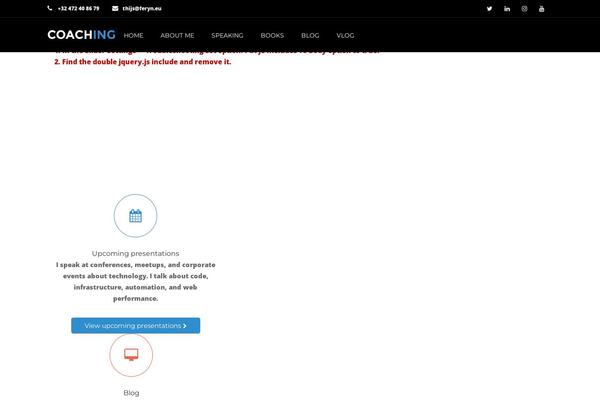Click the Upcoming presentations heading

point(135,253)
